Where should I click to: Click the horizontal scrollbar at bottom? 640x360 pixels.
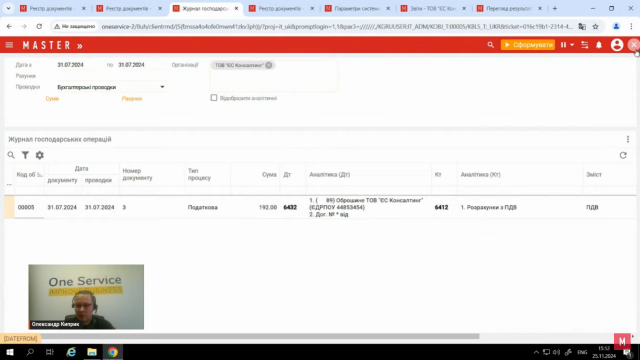click(x=260, y=337)
